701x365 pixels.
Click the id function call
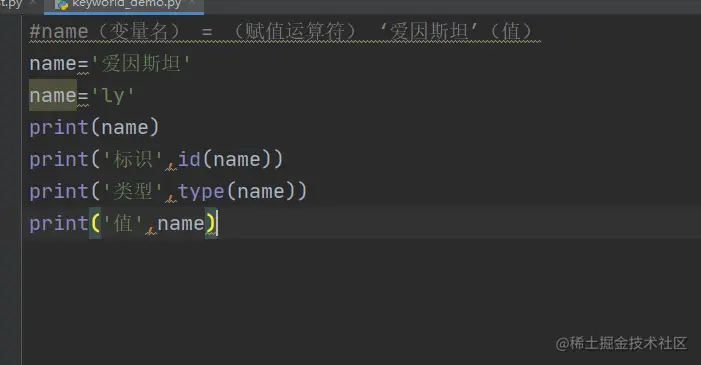(189, 159)
